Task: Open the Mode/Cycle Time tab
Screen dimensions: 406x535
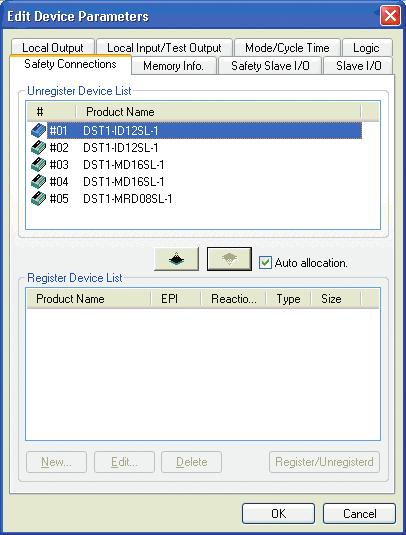Action: [287, 48]
